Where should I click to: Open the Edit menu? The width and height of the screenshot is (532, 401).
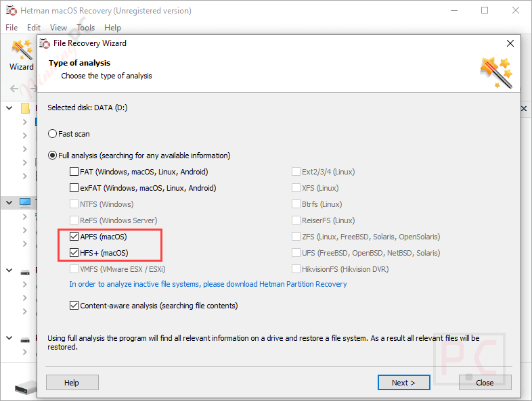(x=34, y=28)
